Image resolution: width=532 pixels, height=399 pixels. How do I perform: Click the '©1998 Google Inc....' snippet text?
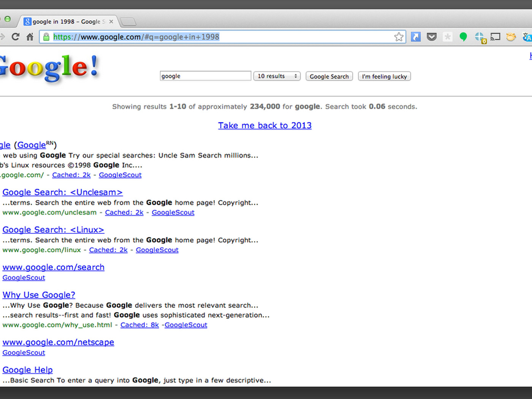coord(105,165)
